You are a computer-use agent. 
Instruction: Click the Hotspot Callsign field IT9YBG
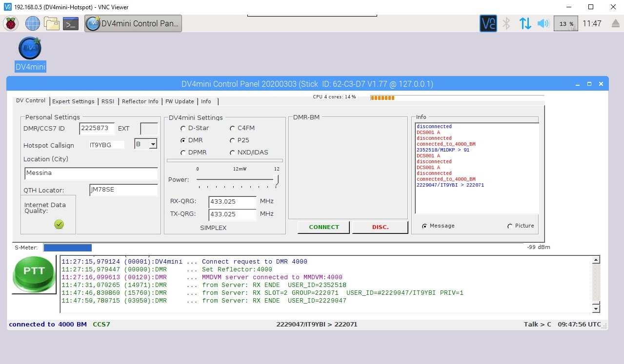click(106, 145)
